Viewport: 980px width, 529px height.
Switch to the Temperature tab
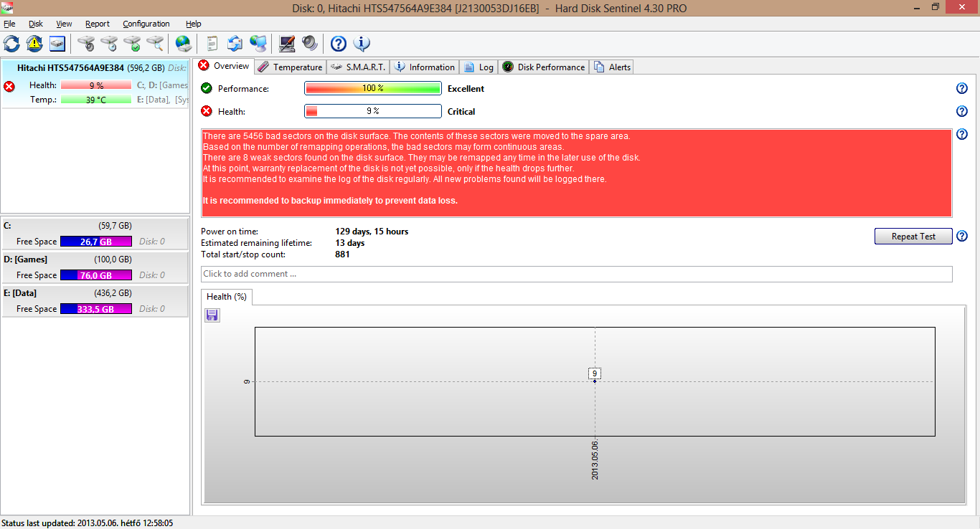pos(290,67)
